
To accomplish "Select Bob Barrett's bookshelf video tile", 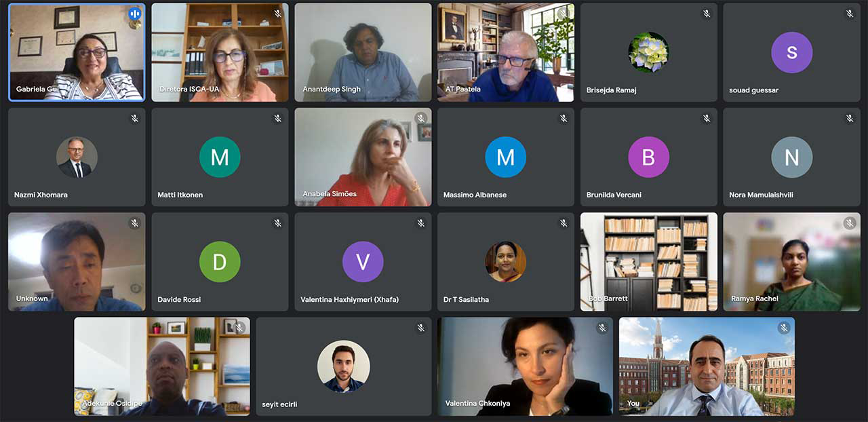I will (649, 262).
